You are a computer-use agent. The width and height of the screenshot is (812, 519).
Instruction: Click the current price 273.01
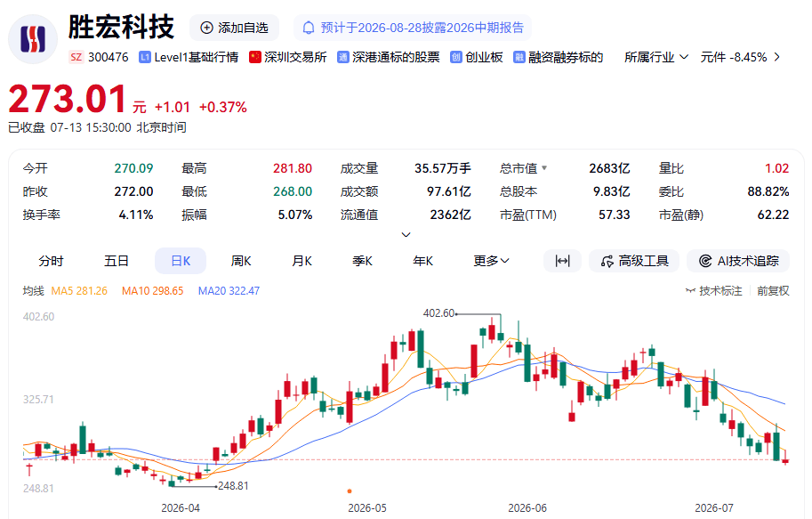(x=68, y=99)
